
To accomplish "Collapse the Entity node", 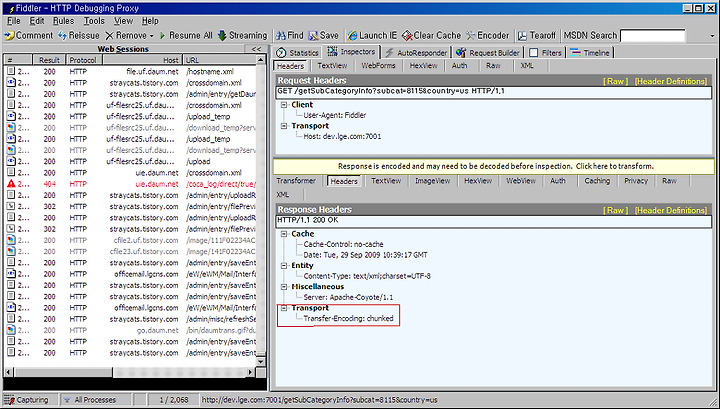I will [x=284, y=265].
